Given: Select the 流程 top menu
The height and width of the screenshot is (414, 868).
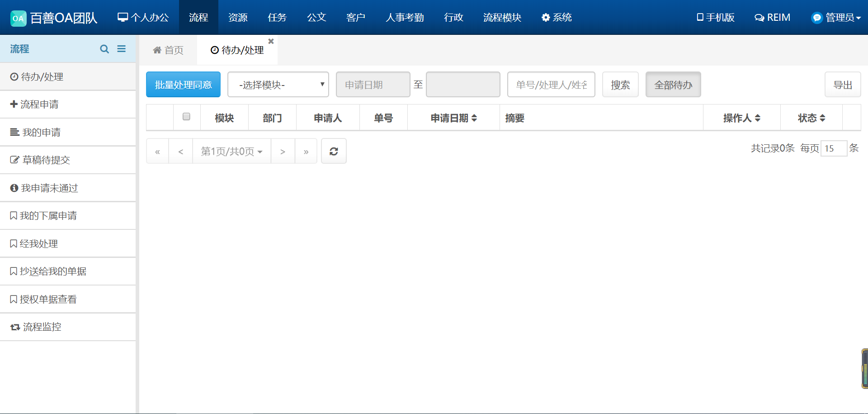Looking at the screenshot, I should (198, 18).
